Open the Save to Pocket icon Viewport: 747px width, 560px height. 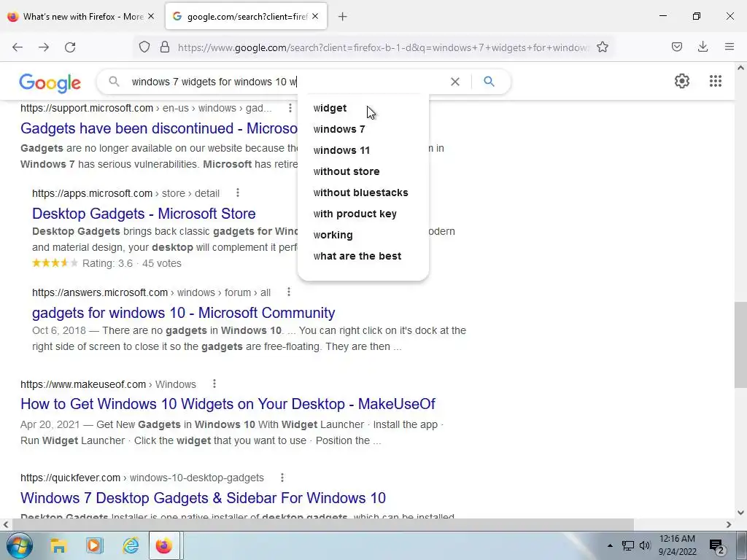pyautogui.click(x=677, y=47)
